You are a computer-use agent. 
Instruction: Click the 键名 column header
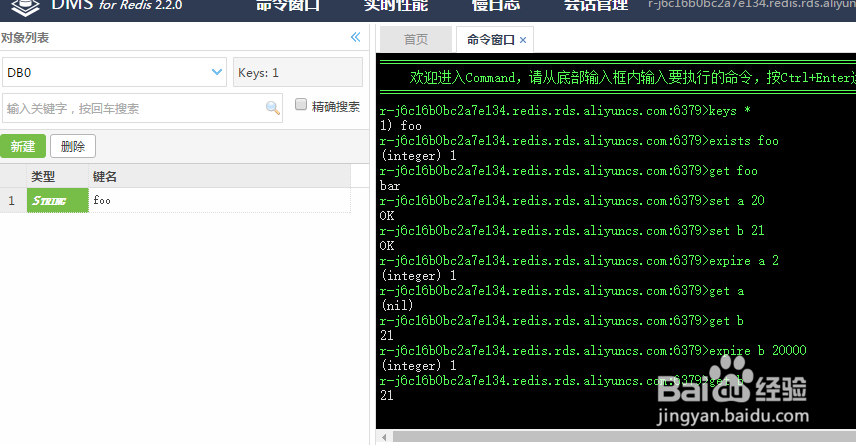219,176
